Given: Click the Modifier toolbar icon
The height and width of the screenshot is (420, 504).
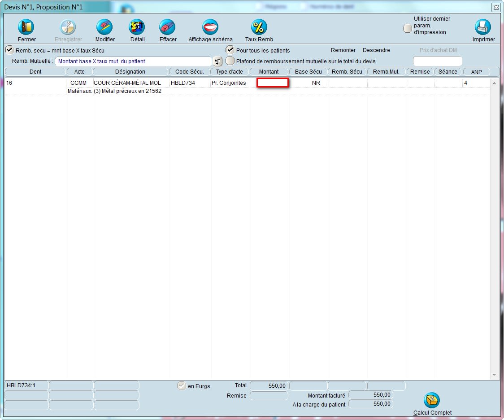Looking at the screenshot, I should 104,28.
